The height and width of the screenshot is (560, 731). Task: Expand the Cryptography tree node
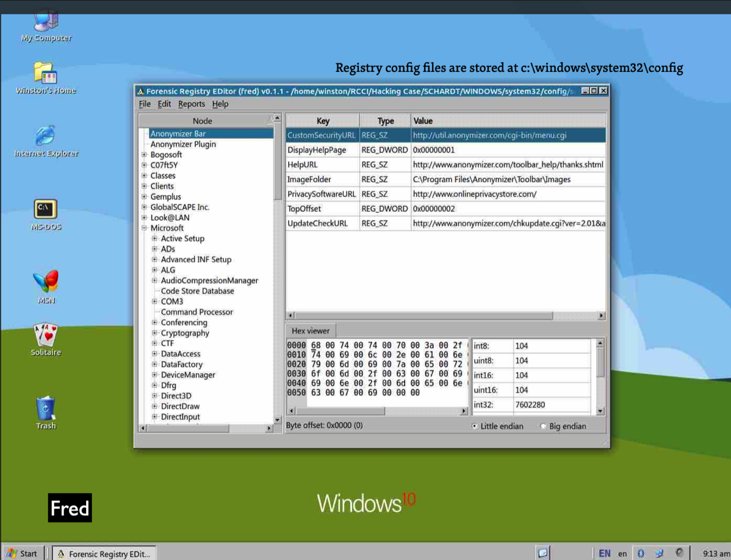[155, 333]
